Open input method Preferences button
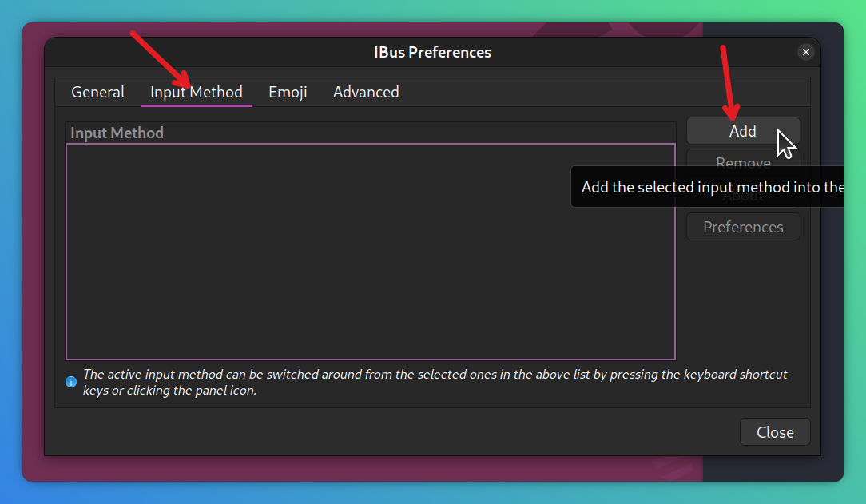The height and width of the screenshot is (504, 866). pos(743,227)
